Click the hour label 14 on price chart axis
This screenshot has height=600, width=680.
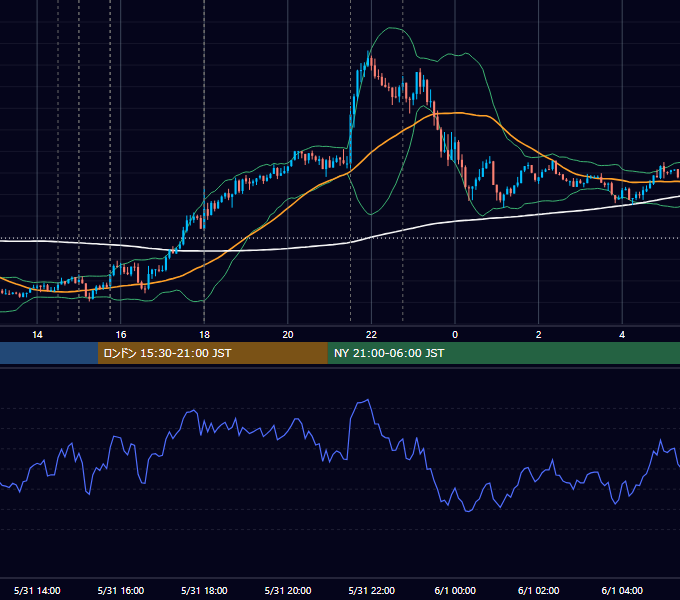[x=37, y=335]
